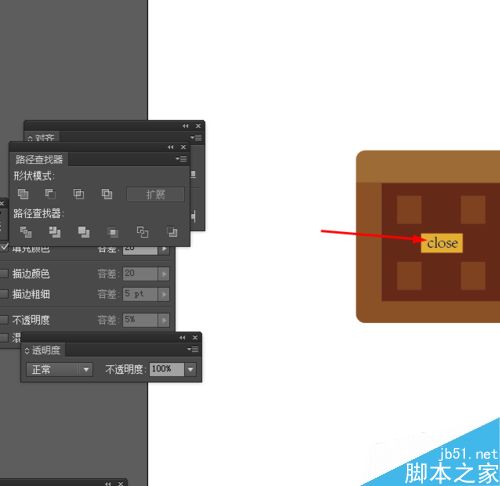The height and width of the screenshot is (486, 500).
Task: Switch to the 对齐 panel tab
Action: (41, 137)
